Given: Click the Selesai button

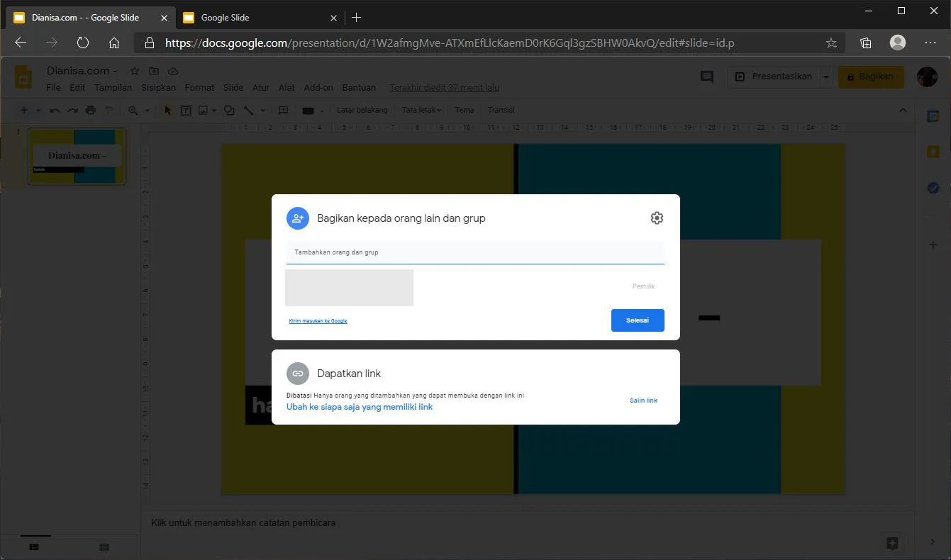Looking at the screenshot, I should click(637, 320).
